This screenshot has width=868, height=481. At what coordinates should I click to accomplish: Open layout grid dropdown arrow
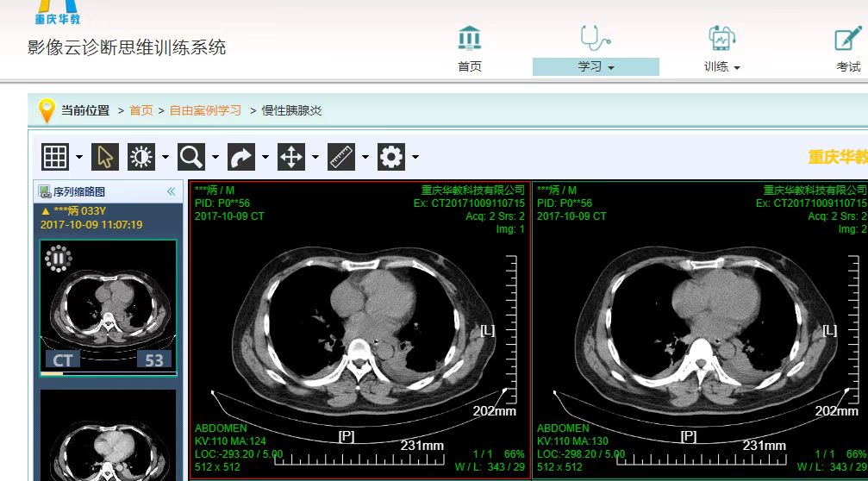79,157
